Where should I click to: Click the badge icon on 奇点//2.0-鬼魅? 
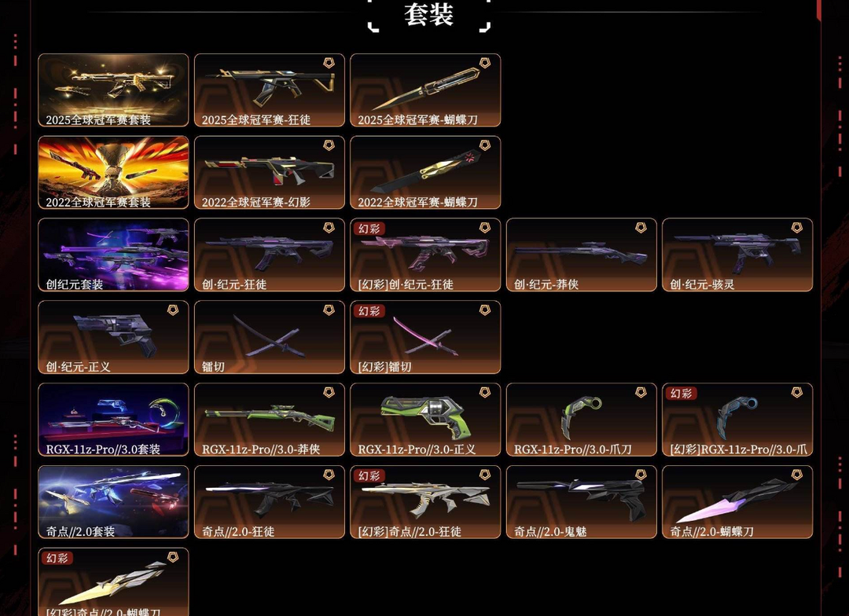pyautogui.click(x=641, y=475)
